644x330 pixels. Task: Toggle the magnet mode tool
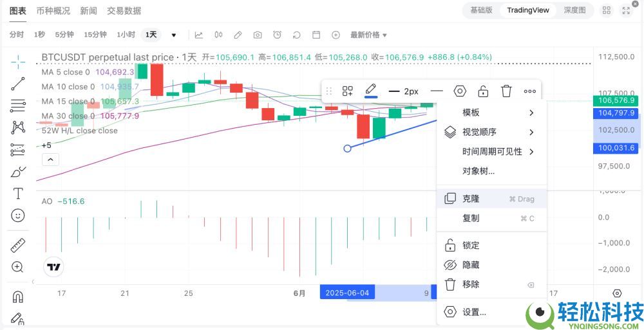click(x=18, y=297)
